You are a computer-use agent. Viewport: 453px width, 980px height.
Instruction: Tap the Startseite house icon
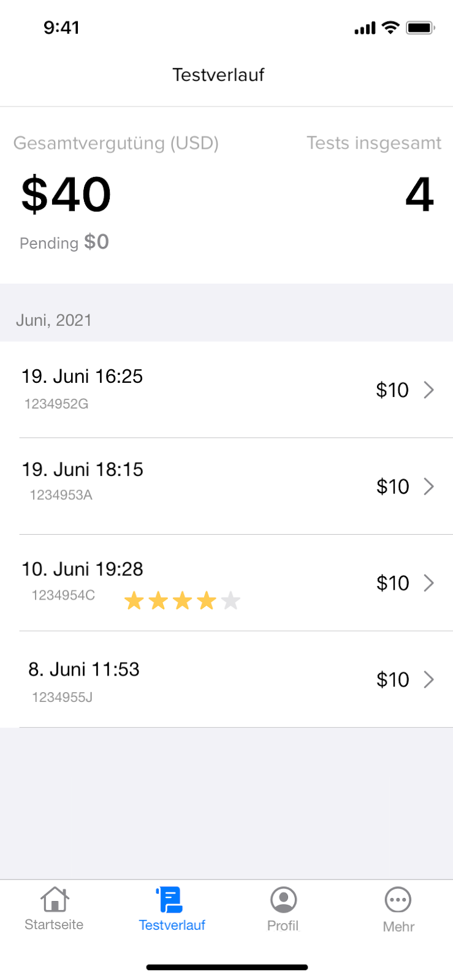(x=55, y=899)
